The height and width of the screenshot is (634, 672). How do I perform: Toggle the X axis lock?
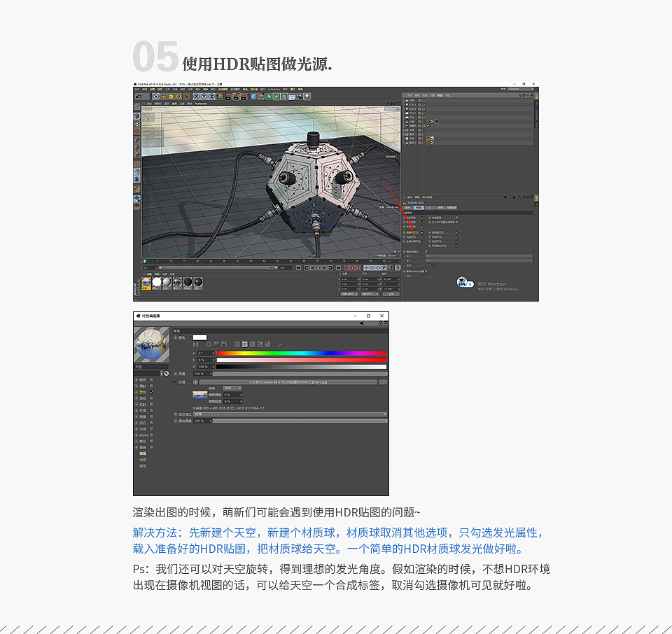(196, 97)
